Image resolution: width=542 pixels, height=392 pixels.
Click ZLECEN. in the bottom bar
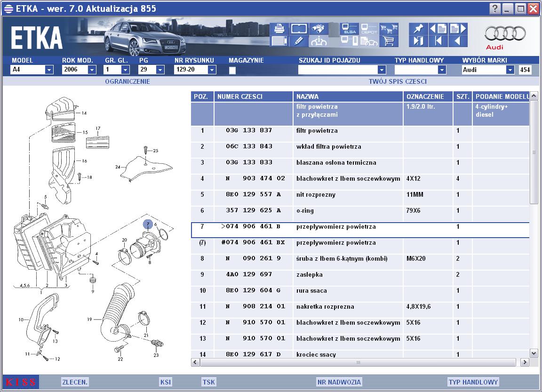tap(75, 382)
